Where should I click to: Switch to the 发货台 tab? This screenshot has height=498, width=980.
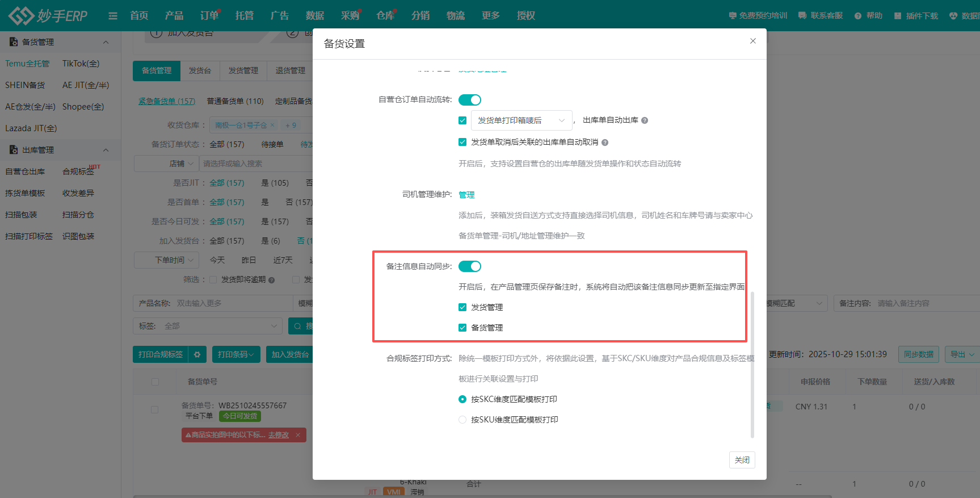click(200, 70)
